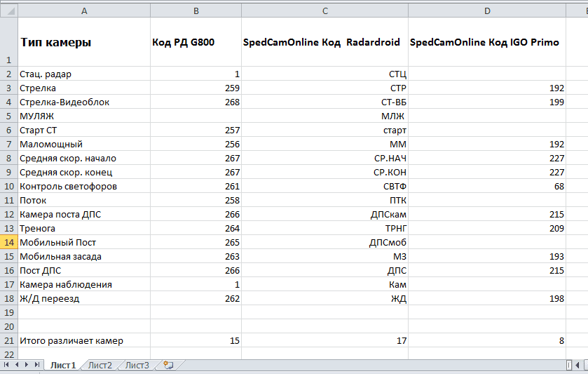Screen dimensions: 588x374
Task: Select column D header
Action: 487,11
